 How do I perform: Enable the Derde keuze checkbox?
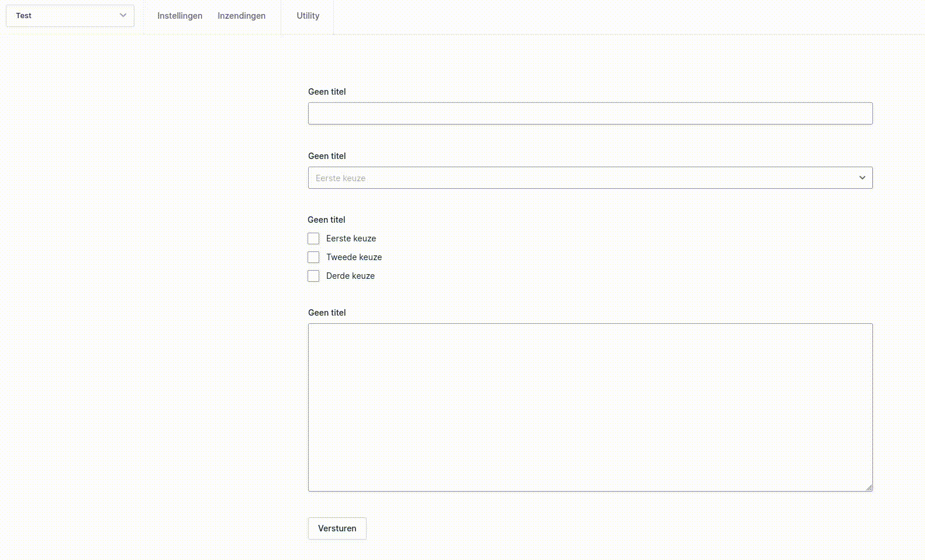[x=313, y=276]
